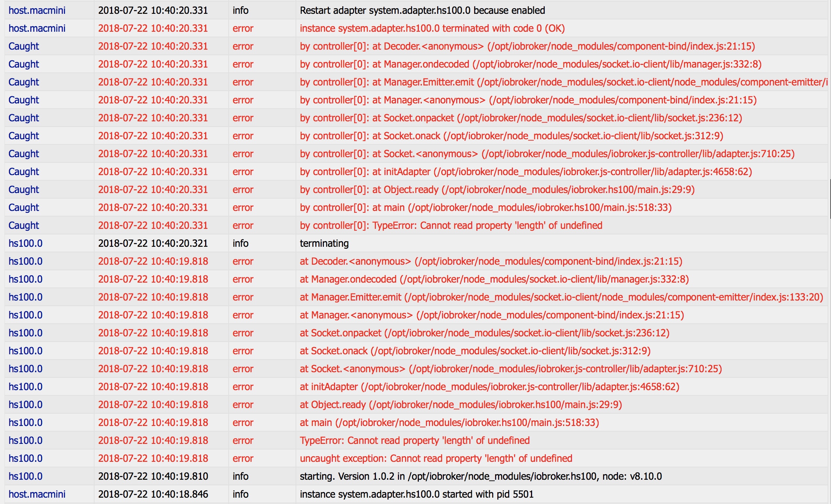Select controller message mentioning Manager.ondecoded
Viewport: 831px width, 504px height.
[x=531, y=64]
